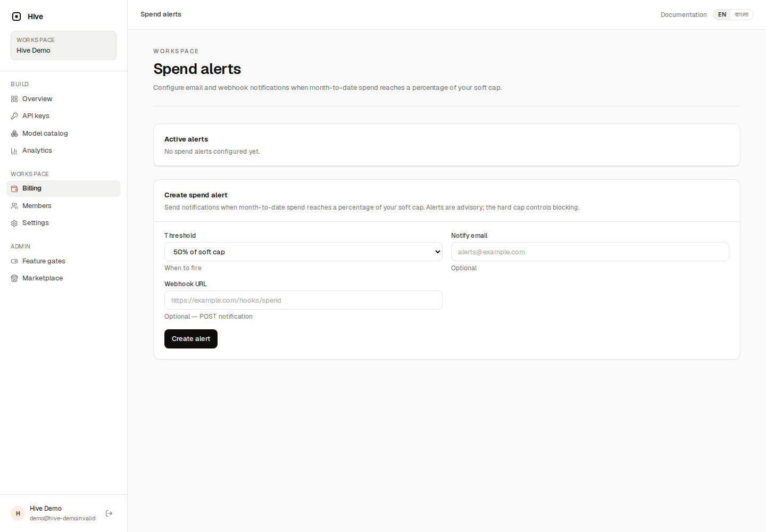The height and width of the screenshot is (532, 766).
Task: Click the Analytics bar chart icon
Action: [x=14, y=151]
